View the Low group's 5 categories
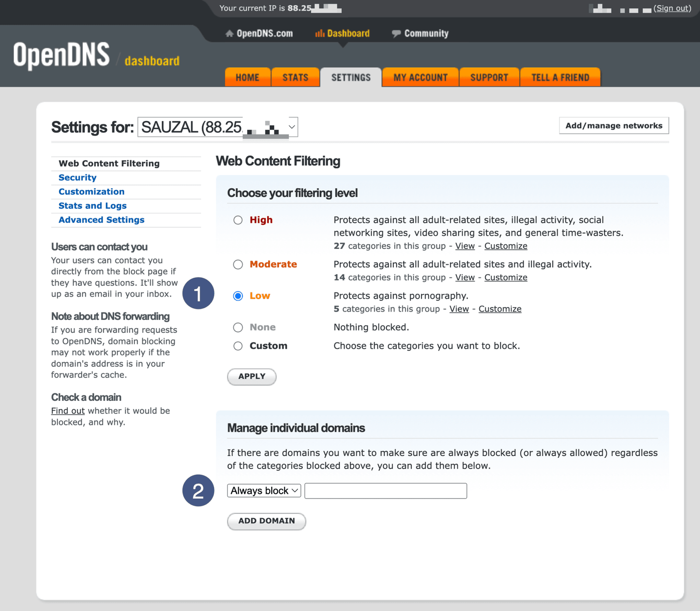This screenshot has height=611, width=700. click(459, 309)
